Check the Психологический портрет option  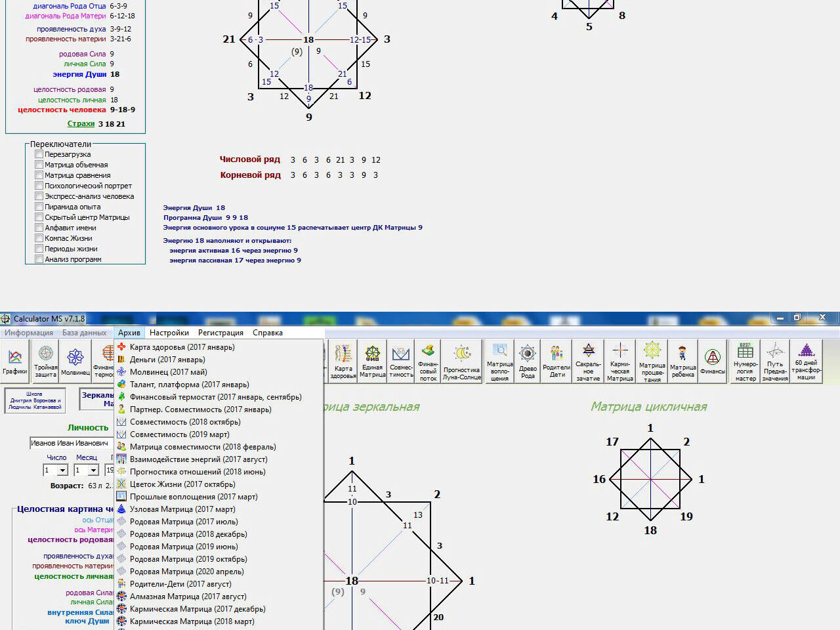[39, 186]
